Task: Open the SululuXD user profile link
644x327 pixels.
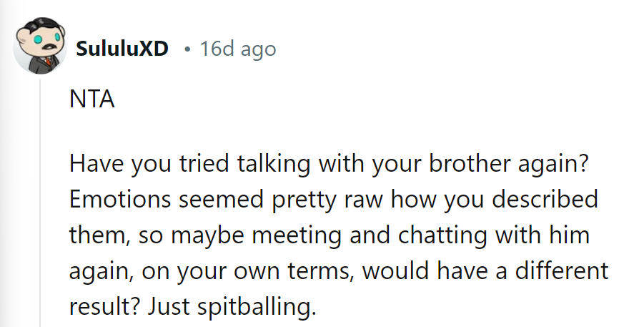Action: click(122, 49)
